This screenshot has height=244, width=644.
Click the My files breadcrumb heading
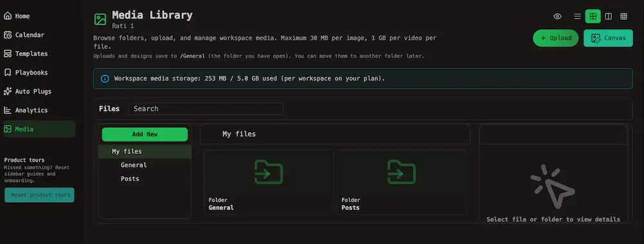239,134
